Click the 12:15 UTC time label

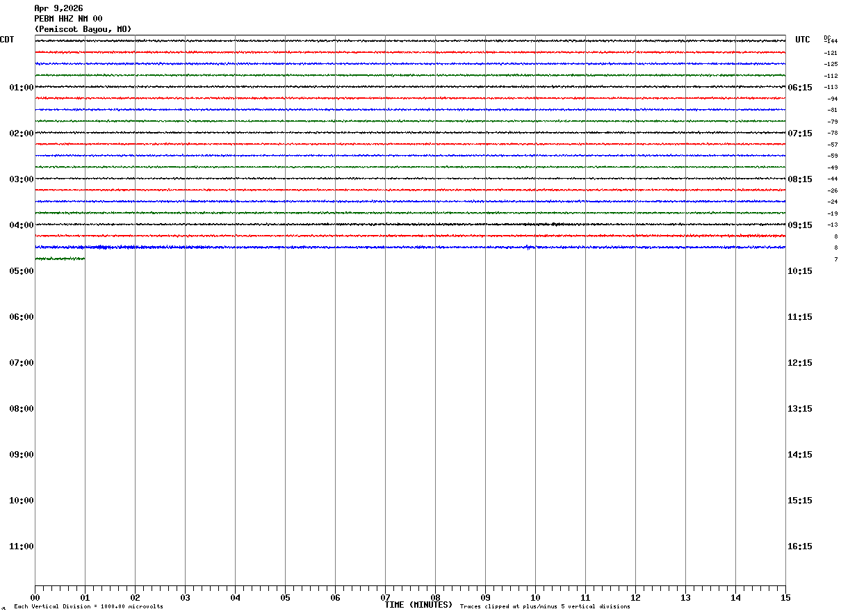coord(800,363)
